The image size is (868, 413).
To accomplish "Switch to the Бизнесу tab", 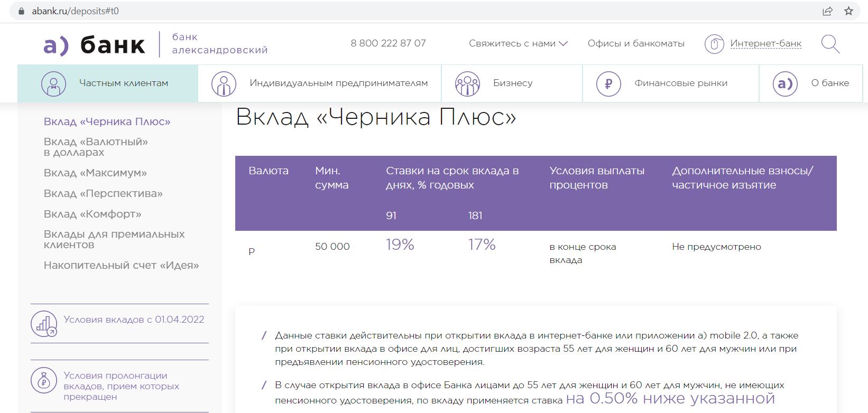I will 512,83.
